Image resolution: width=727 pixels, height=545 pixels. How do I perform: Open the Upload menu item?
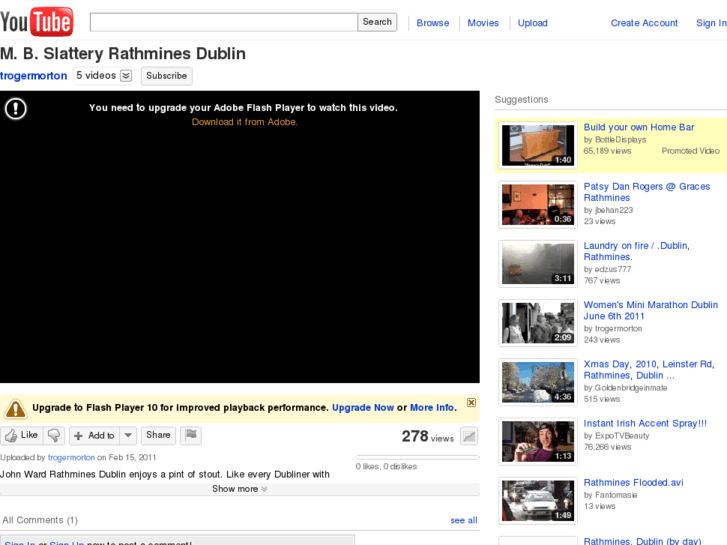point(532,23)
